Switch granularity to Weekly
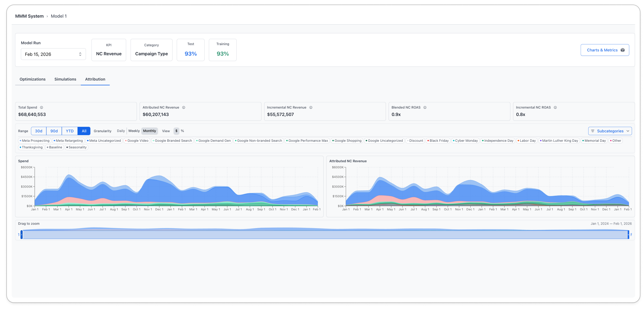The width and height of the screenshot is (644, 309). (x=134, y=131)
